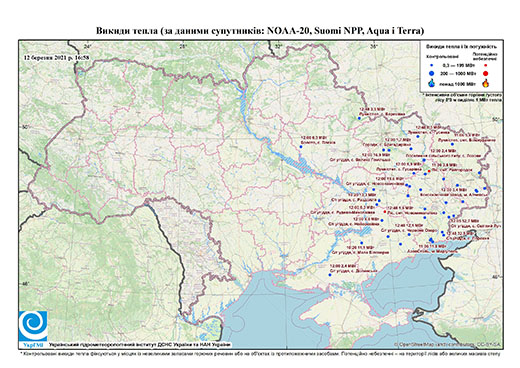Select red hotspot marker beside 11:36 3.8 MW label
The width and height of the screenshot is (520, 368).
point(429,171)
